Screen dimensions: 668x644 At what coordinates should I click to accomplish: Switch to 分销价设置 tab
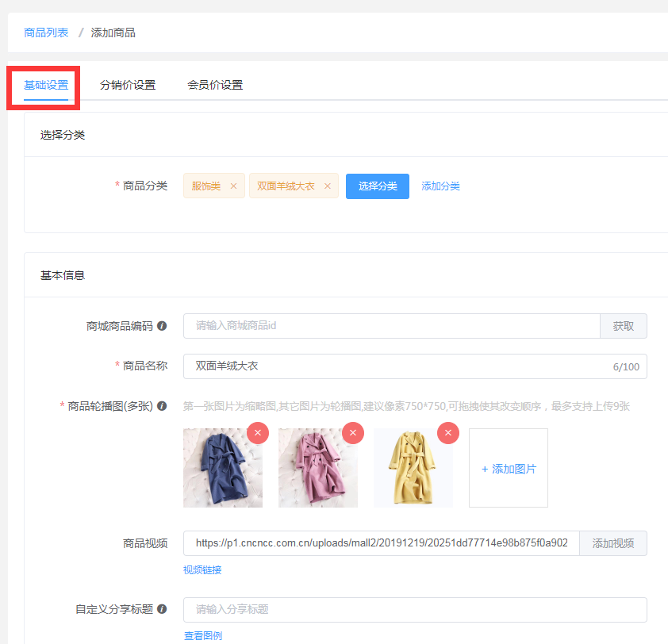(x=128, y=85)
